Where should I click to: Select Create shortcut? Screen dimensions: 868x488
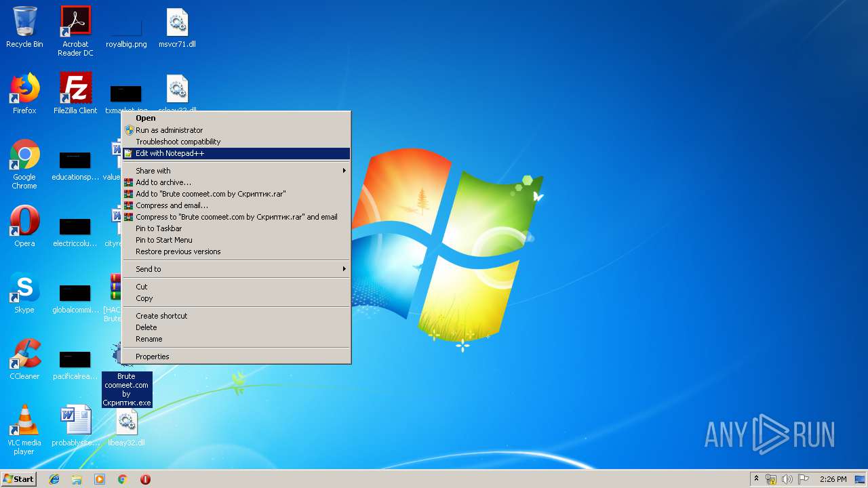[236, 316]
